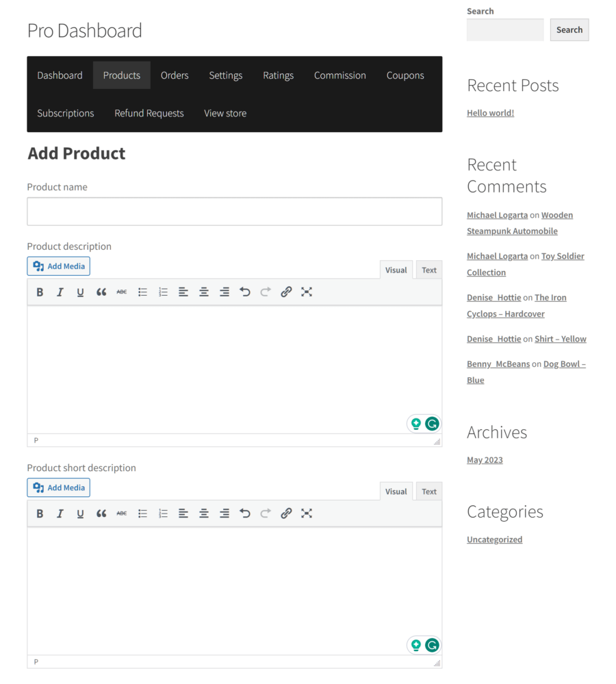Apply italic formatting in the description editor

tap(60, 292)
